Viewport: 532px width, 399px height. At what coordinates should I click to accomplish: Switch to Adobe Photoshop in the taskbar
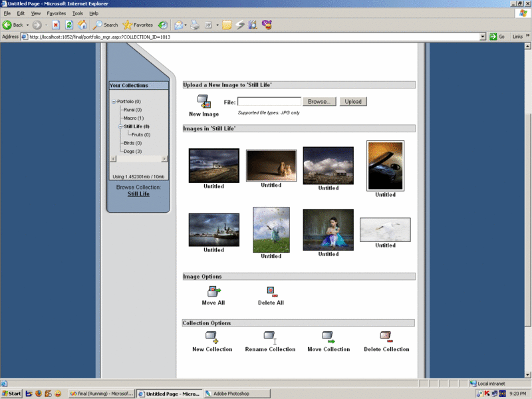[236, 394]
